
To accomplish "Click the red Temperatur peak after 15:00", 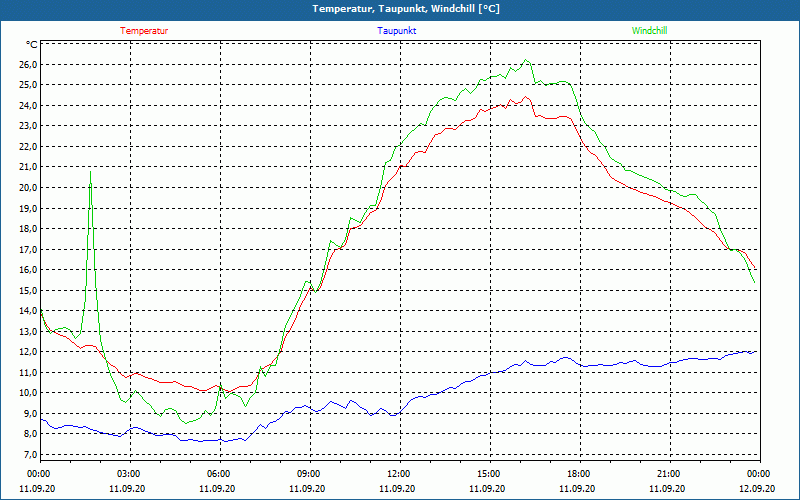I will tap(526, 97).
